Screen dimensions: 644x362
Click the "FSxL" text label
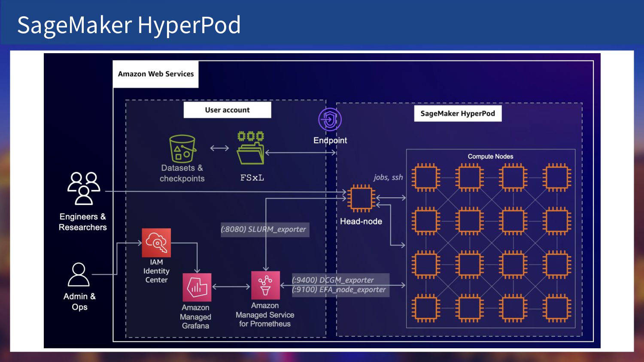click(252, 178)
